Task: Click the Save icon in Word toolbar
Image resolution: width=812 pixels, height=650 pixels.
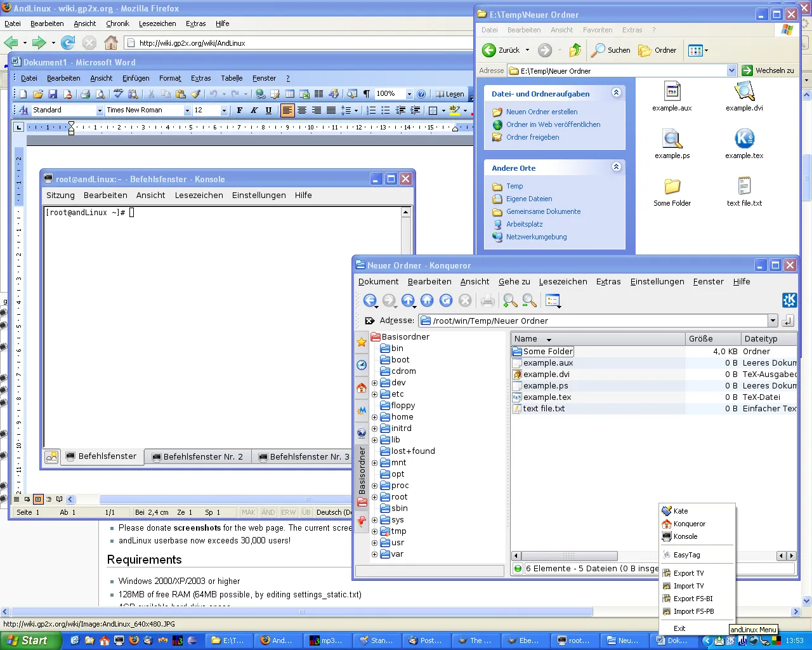Action: click(x=53, y=94)
